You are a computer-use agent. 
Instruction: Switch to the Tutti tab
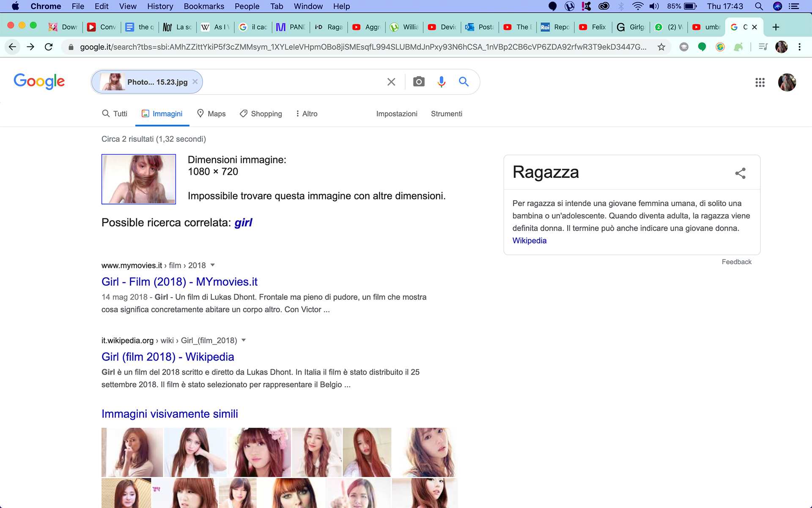(x=115, y=114)
